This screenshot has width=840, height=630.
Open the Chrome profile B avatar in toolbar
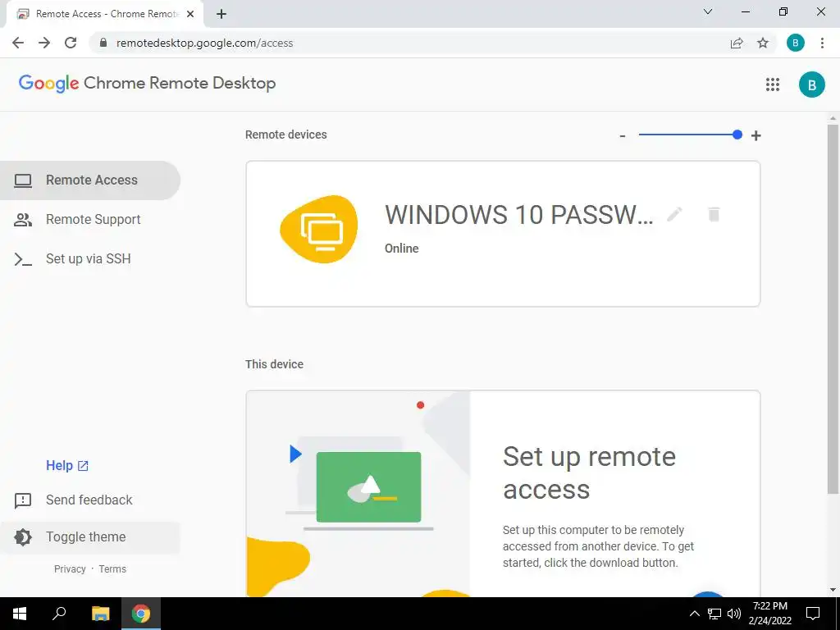[x=796, y=43]
